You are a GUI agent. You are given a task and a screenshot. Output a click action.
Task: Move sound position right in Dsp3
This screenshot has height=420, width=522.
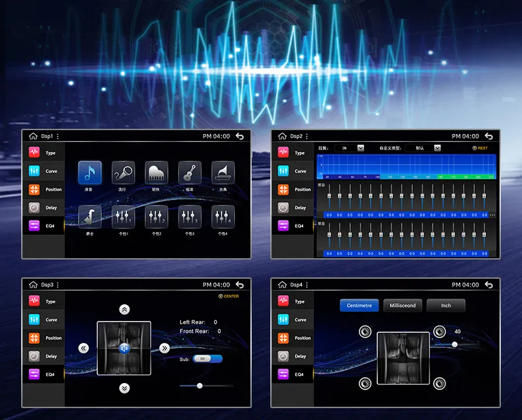165,348
